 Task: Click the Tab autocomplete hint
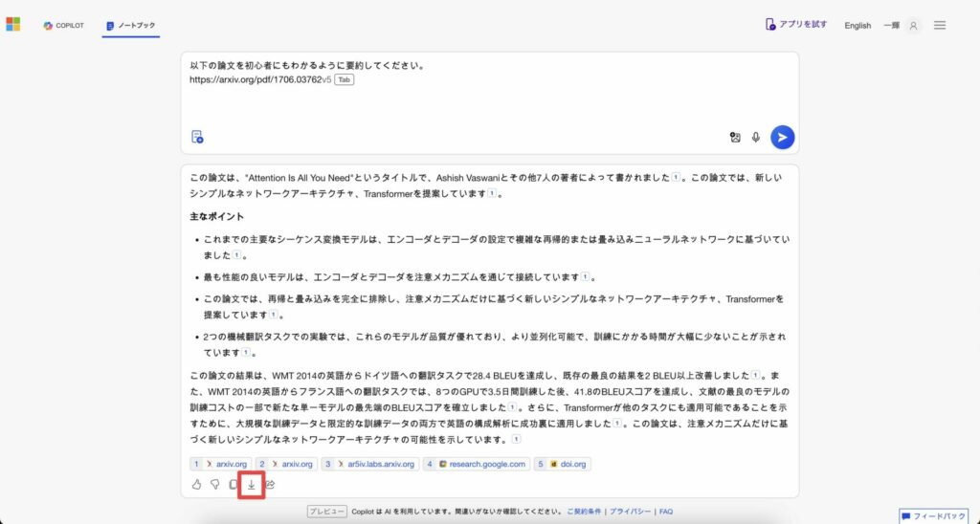345,80
